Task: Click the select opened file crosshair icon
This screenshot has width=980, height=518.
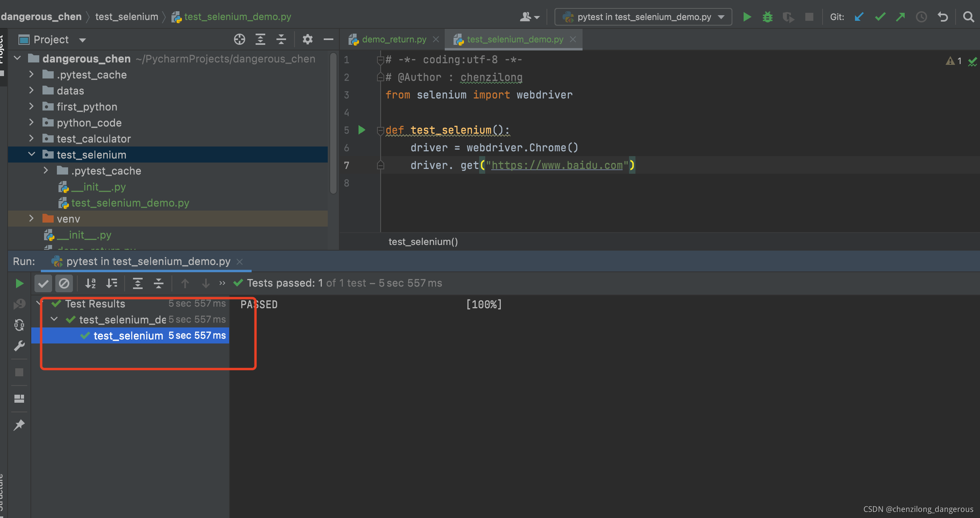Action: 239,39
